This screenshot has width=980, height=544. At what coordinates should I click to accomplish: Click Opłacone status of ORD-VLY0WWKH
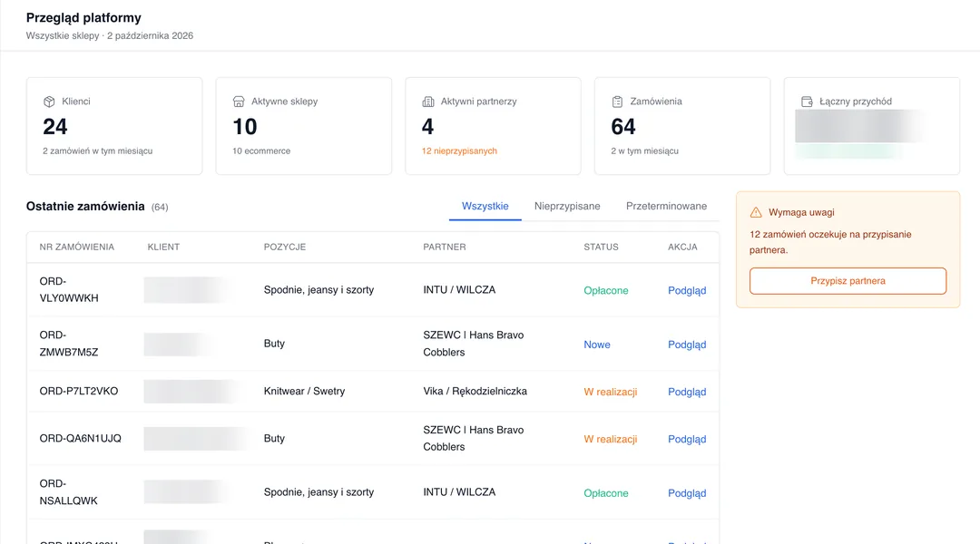pos(606,290)
